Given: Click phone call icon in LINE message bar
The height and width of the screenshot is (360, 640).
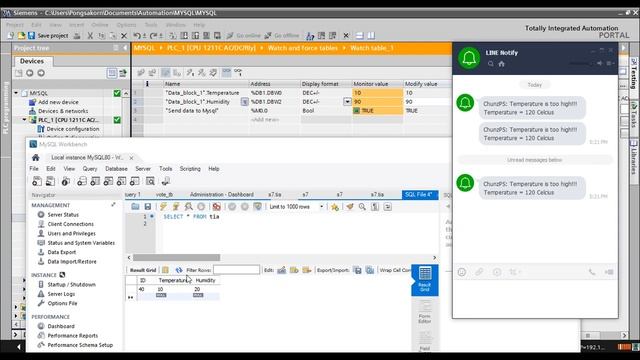Looking at the screenshot, I should point(592,272).
